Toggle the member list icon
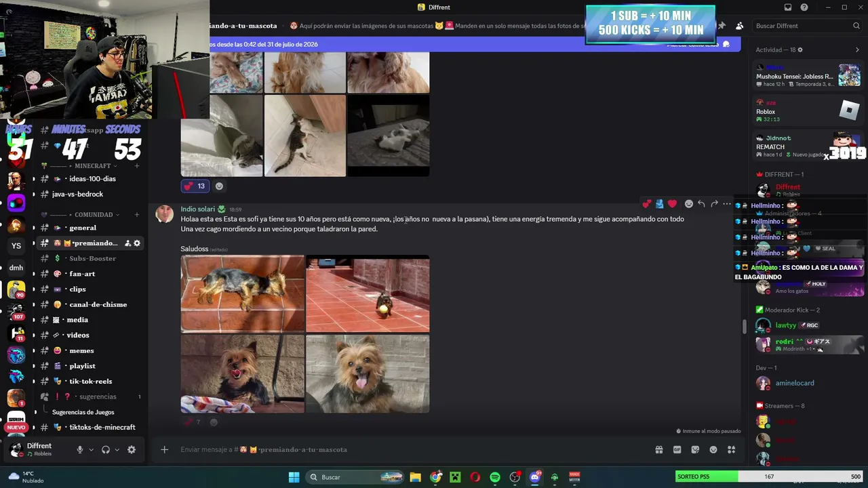868x488 pixels. [739, 26]
